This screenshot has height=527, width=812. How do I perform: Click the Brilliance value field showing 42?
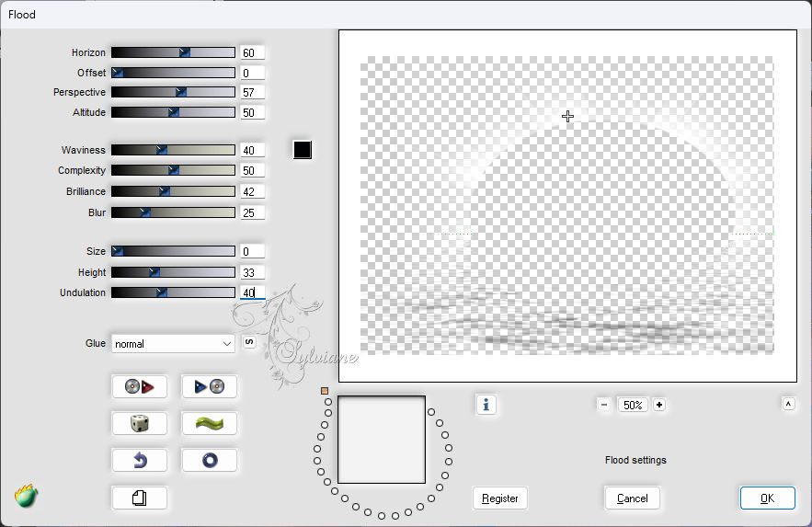(x=252, y=192)
